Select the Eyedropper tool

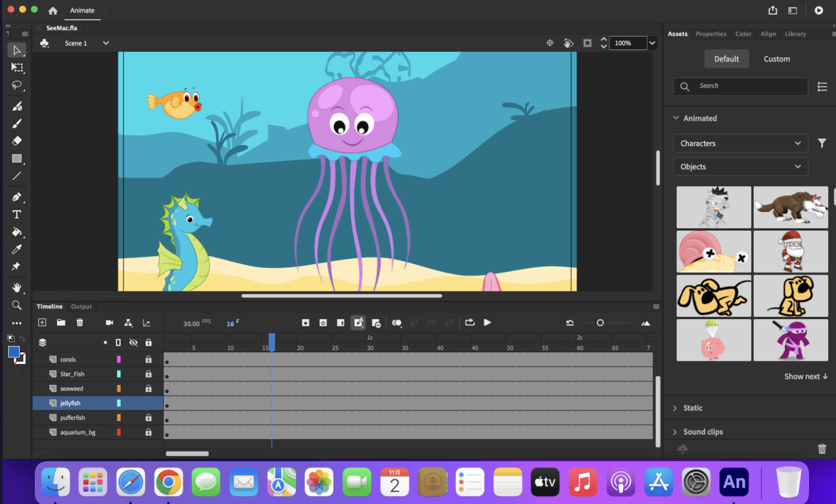(x=17, y=249)
